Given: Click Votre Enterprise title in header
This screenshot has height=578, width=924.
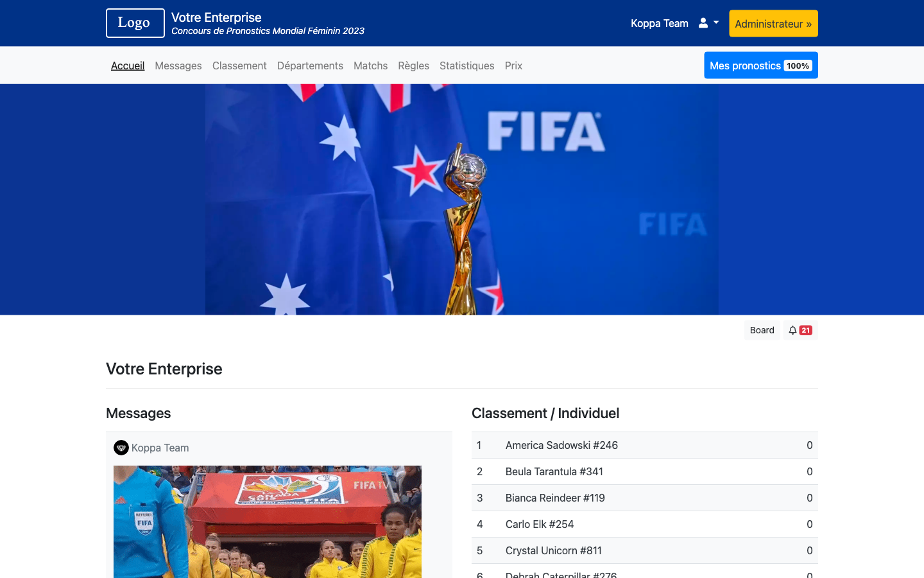Looking at the screenshot, I should point(216,17).
